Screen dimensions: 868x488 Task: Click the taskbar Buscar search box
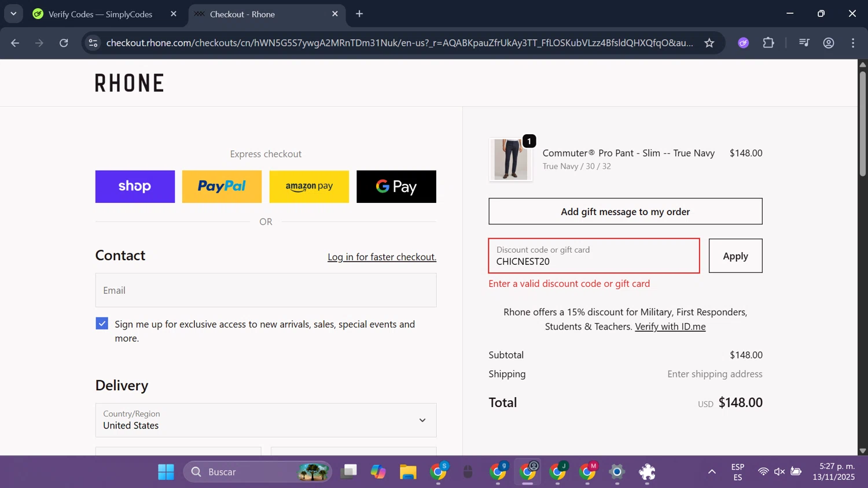click(x=258, y=472)
